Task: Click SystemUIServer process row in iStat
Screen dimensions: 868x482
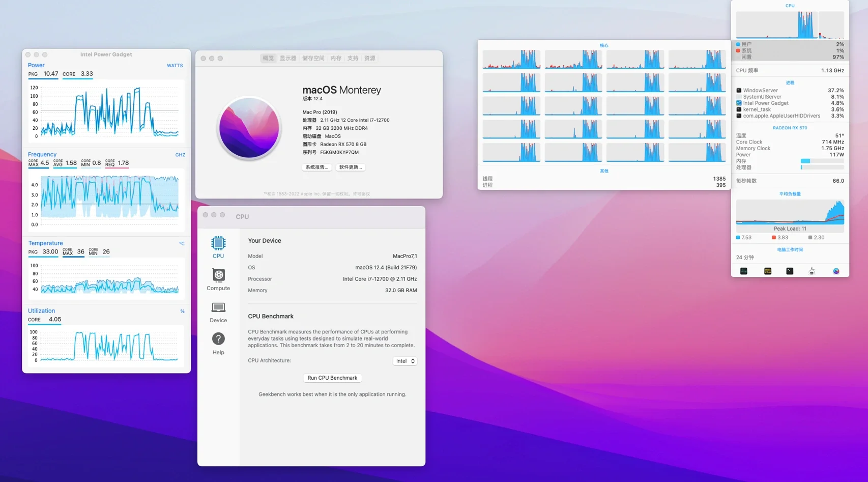Action: coord(790,97)
